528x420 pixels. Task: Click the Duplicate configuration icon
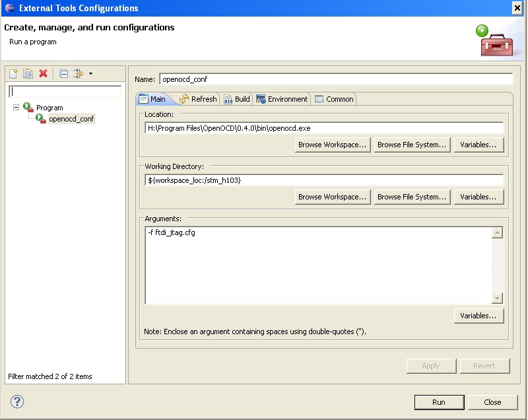point(28,73)
